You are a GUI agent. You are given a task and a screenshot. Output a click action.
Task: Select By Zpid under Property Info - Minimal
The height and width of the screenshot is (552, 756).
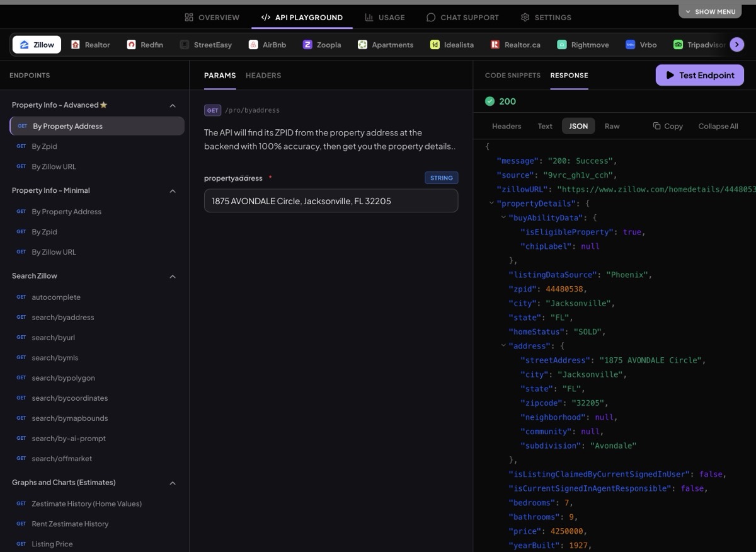coord(97,232)
